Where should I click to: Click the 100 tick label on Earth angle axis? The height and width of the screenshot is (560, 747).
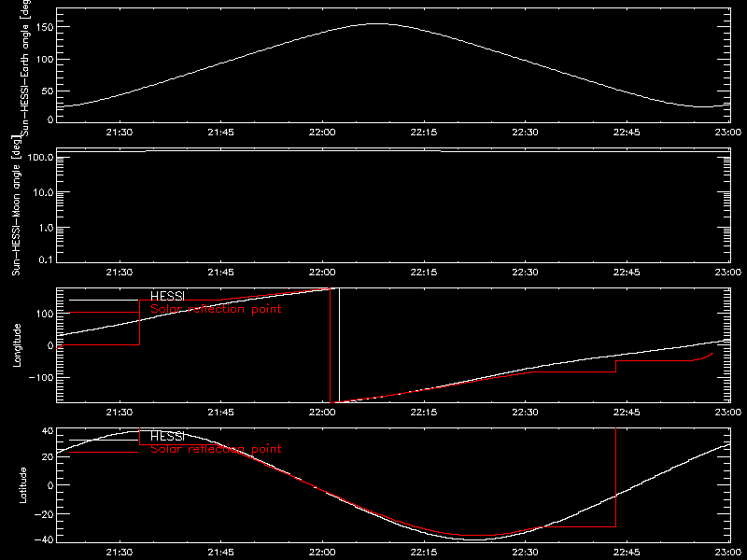(46, 60)
